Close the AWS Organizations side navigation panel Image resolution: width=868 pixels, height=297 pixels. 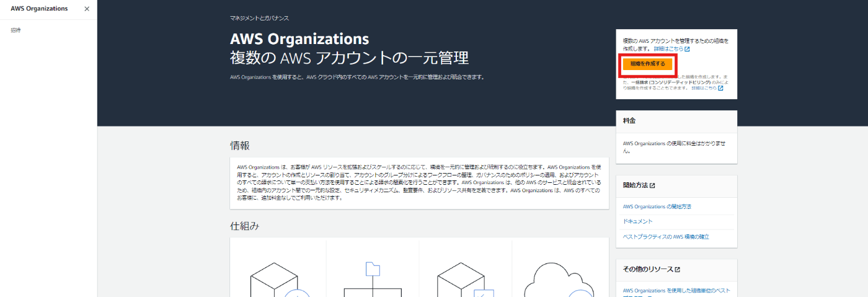point(86,9)
